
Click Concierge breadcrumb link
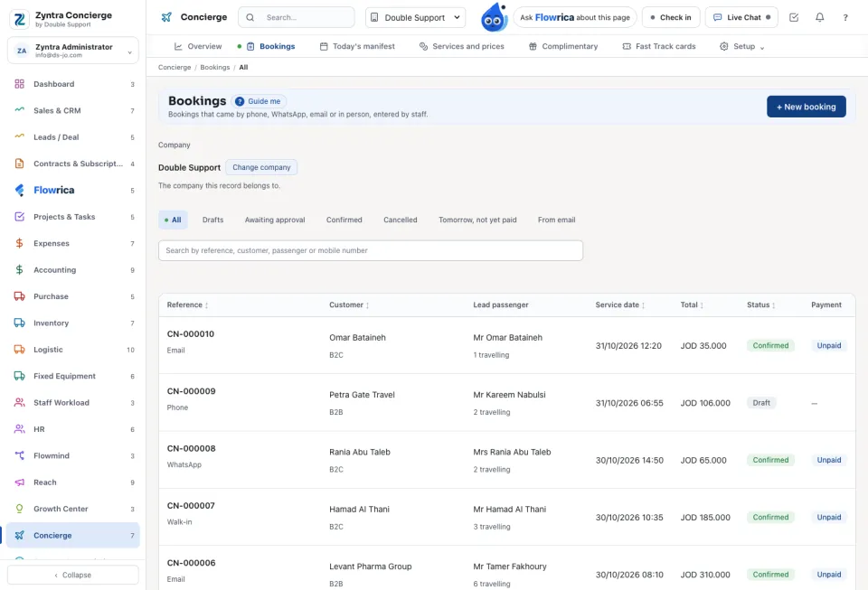tap(175, 68)
